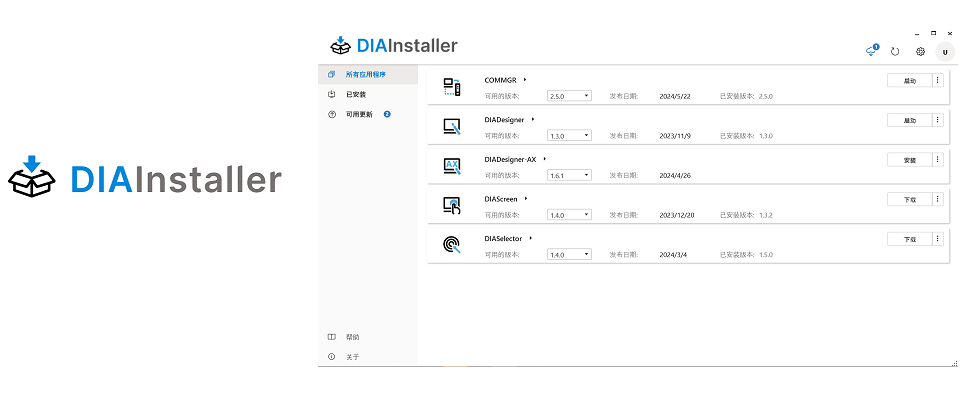Expand the DIASelector details arrow
Screen dimensions: 975x395
[x=531, y=238]
